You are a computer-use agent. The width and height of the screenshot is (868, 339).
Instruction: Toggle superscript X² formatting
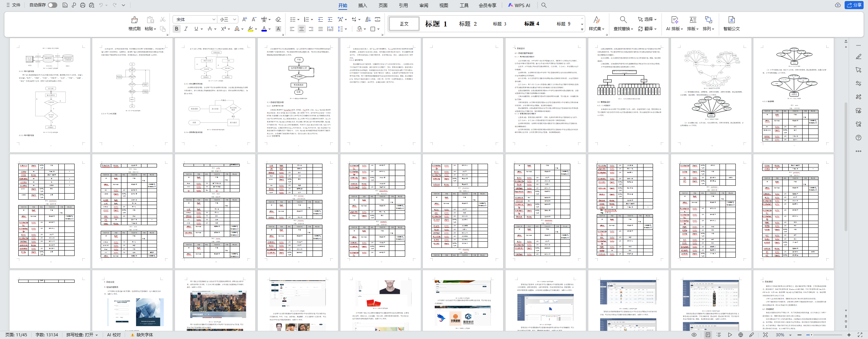pos(223,29)
